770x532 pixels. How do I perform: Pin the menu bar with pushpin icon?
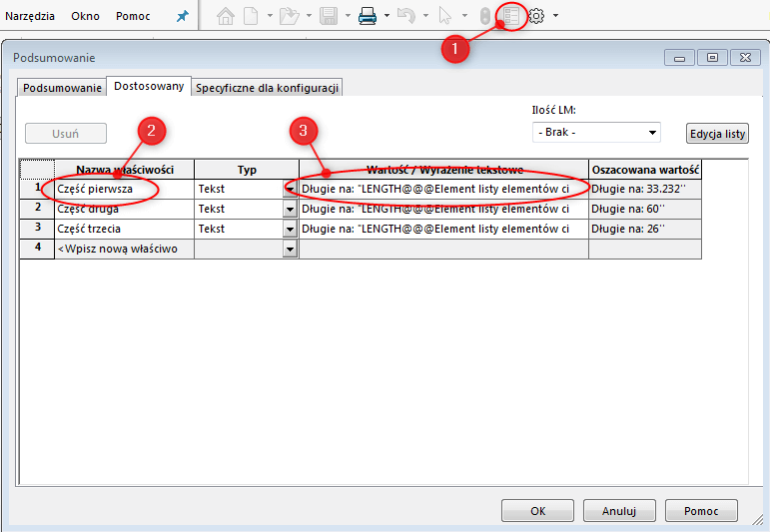[182, 16]
